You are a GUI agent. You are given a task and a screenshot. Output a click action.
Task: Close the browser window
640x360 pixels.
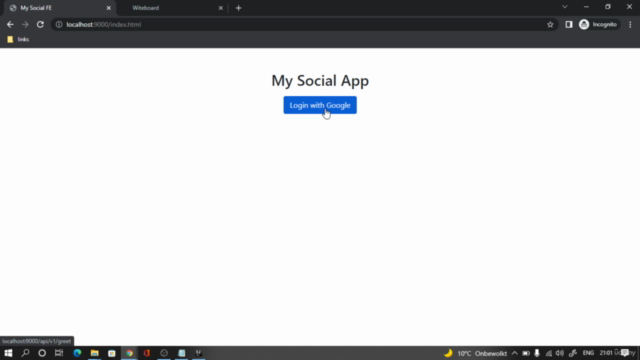(629, 7)
